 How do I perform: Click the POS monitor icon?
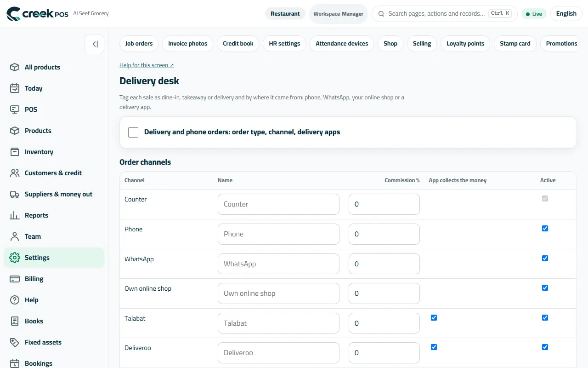[x=15, y=109]
